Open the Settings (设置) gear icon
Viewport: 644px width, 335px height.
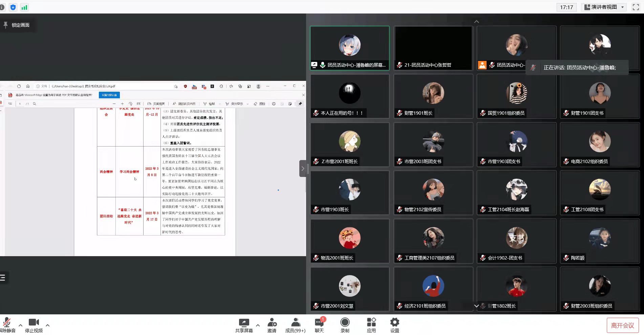[394, 322]
